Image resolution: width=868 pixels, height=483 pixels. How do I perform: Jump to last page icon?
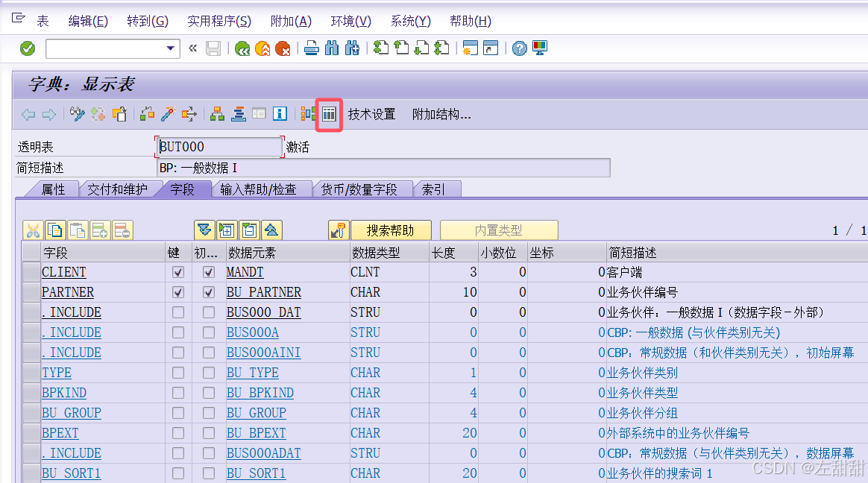(x=441, y=48)
